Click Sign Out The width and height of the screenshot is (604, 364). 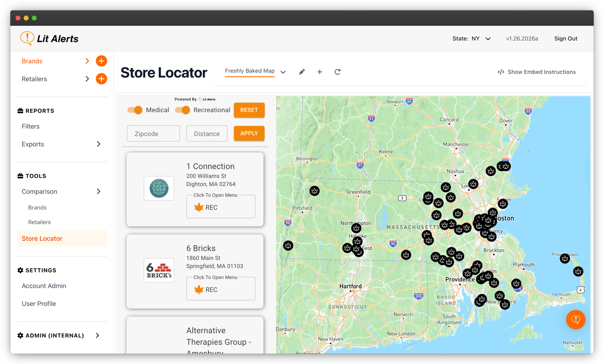(566, 38)
